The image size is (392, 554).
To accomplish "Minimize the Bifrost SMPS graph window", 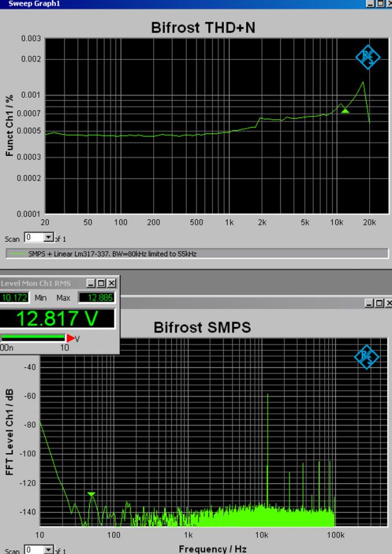I will tap(370, 303).
